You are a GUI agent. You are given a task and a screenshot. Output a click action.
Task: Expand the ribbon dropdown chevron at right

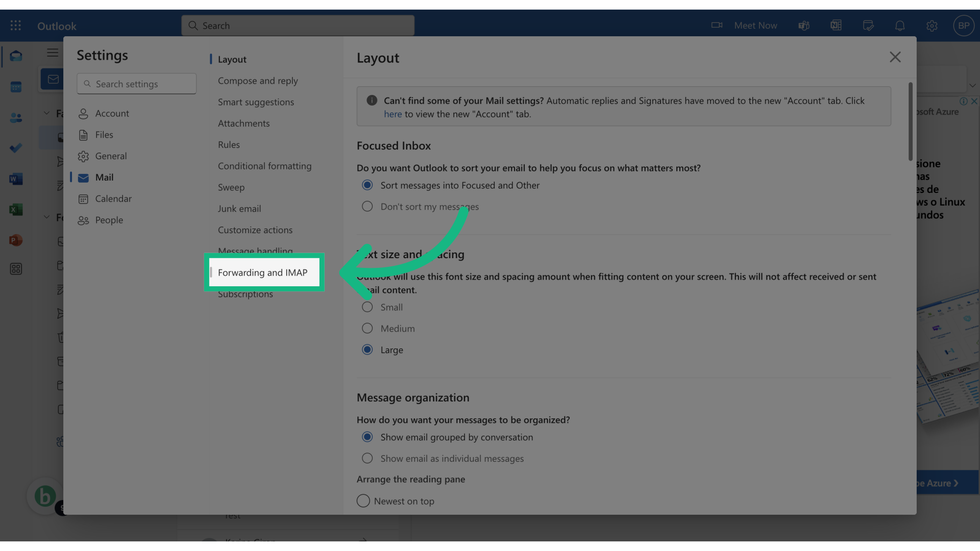973,85
